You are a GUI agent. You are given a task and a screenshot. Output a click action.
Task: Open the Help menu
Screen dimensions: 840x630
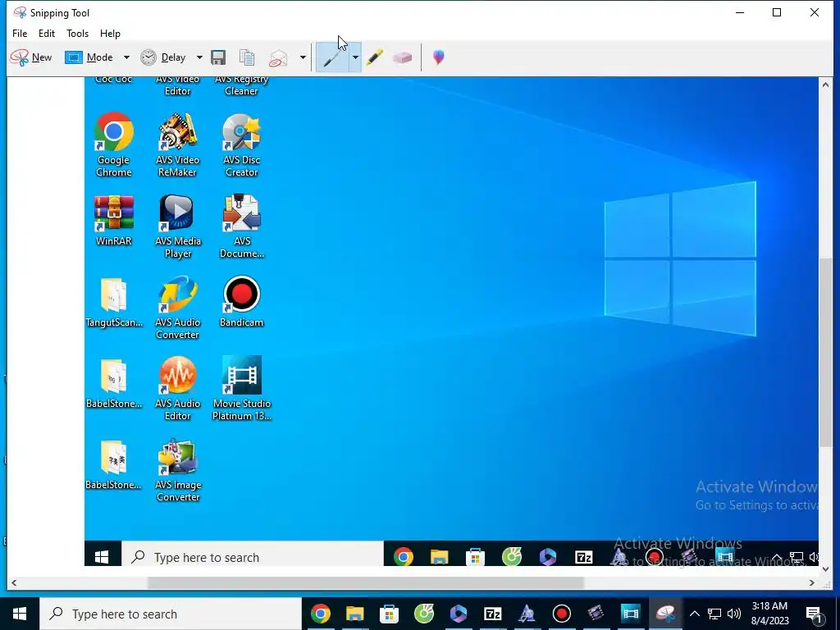tap(110, 33)
